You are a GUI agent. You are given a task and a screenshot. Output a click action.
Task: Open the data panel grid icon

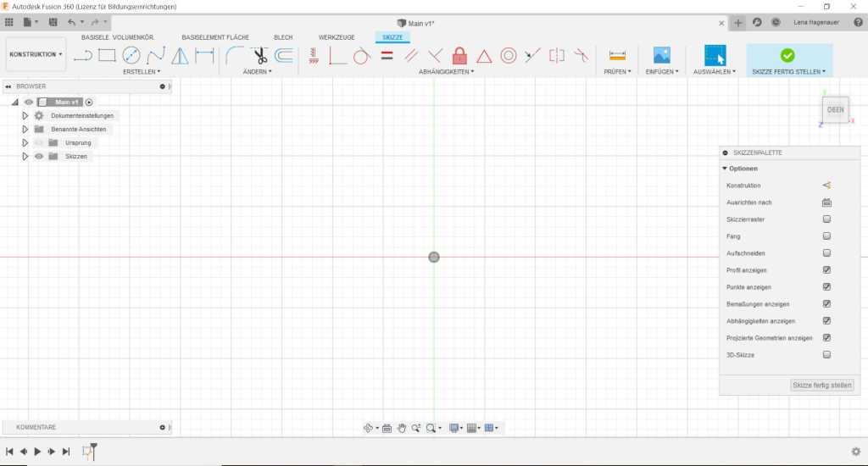pos(8,22)
